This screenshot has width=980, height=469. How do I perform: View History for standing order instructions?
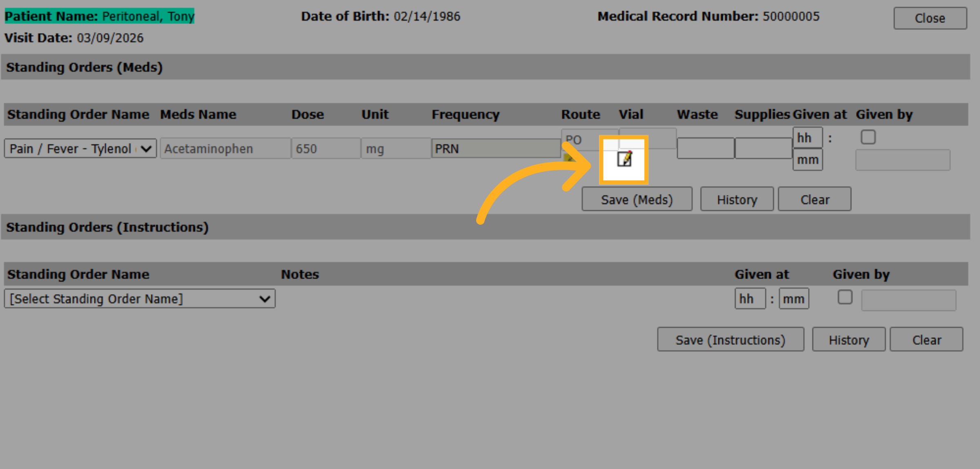coord(849,339)
